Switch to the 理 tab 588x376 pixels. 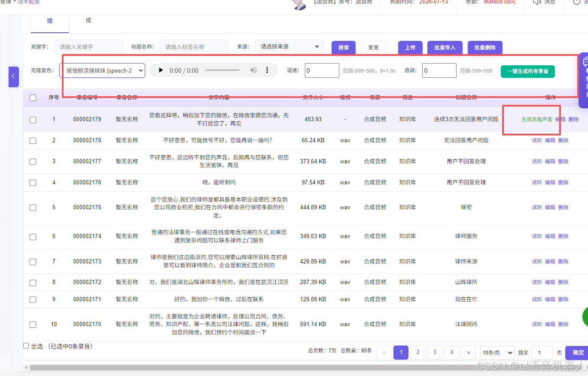[50, 21]
